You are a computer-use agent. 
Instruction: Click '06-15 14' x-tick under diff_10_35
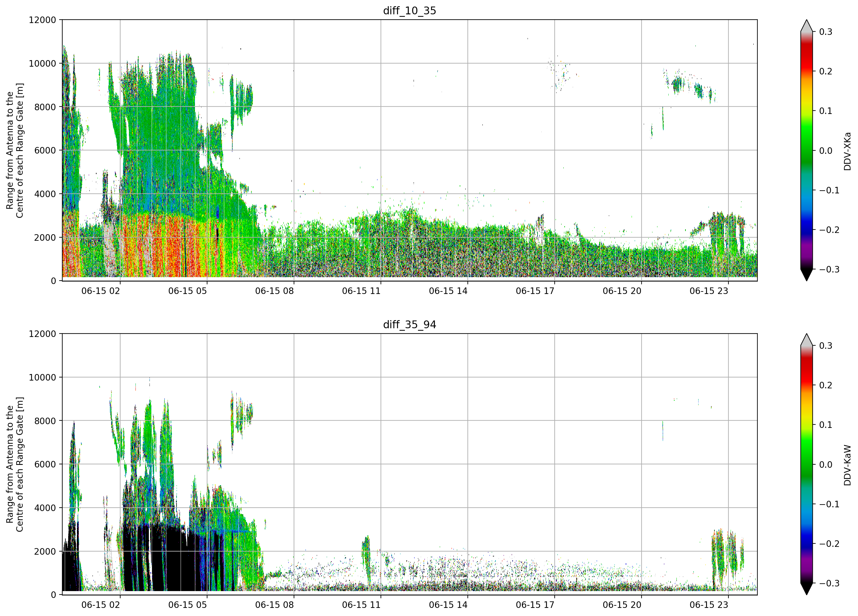(448, 291)
